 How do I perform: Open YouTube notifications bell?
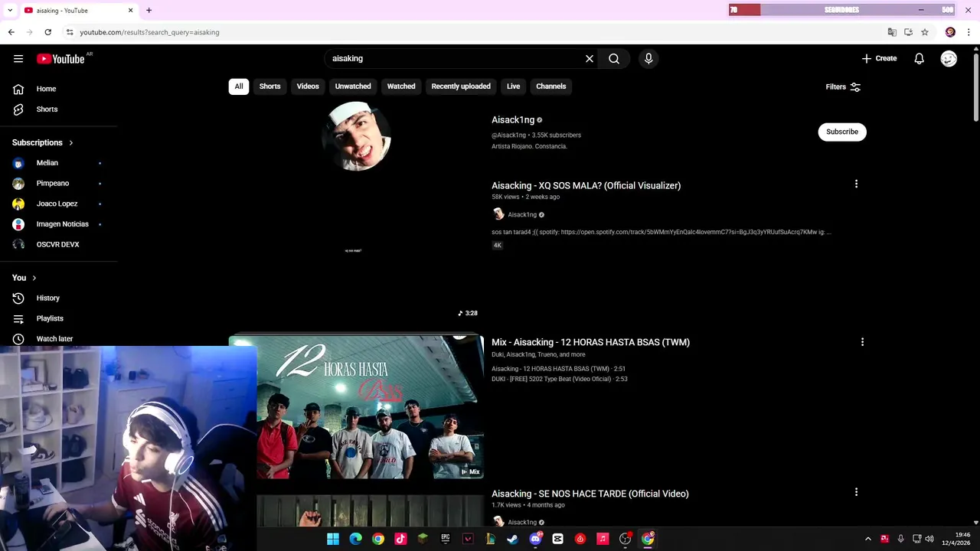coord(919,58)
